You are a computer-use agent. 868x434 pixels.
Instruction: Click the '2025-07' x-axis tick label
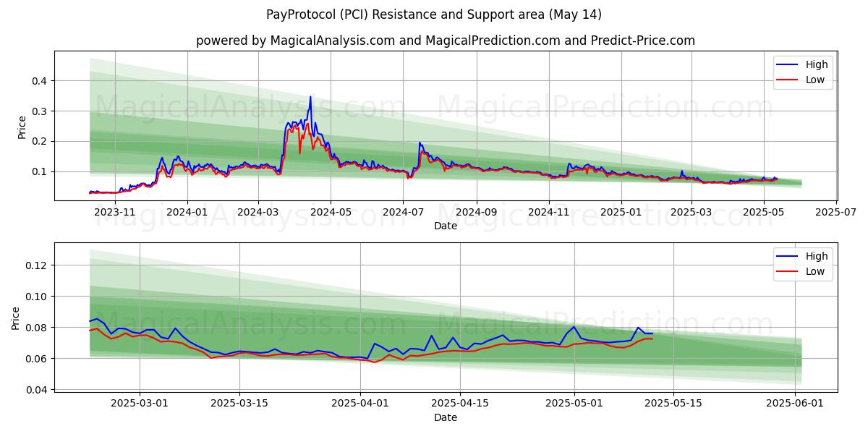click(836, 212)
